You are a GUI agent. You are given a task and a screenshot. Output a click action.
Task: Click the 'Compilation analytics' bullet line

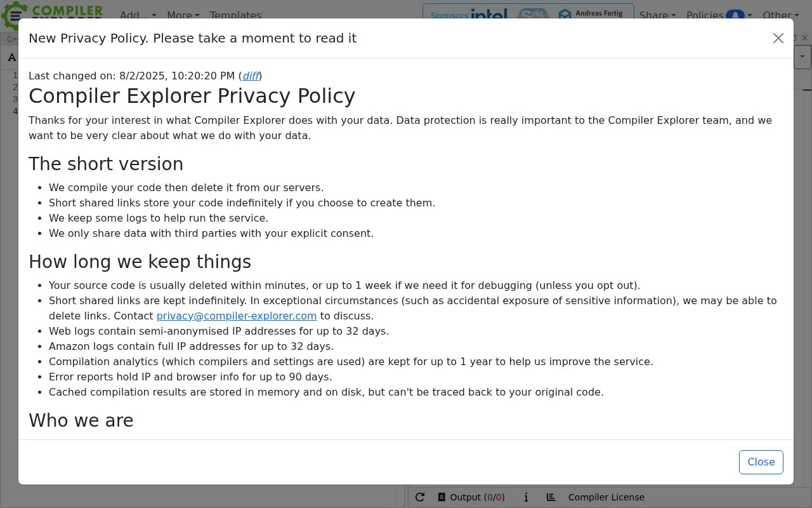351,362
